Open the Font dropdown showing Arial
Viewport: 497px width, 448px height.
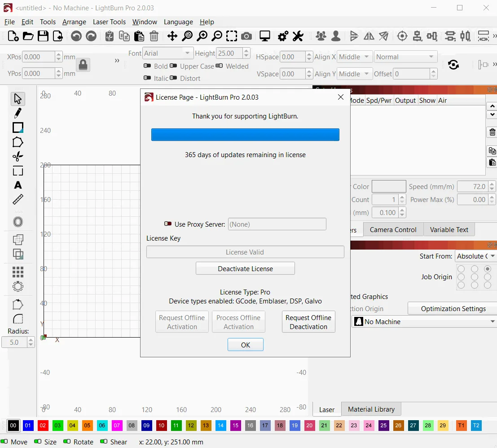[167, 53]
